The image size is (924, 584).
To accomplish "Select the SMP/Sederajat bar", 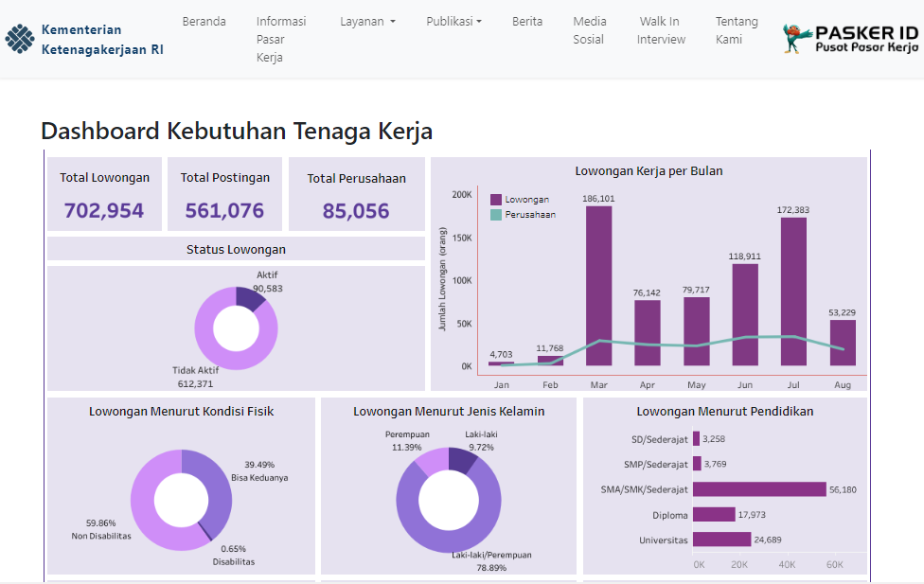I will [697, 464].
